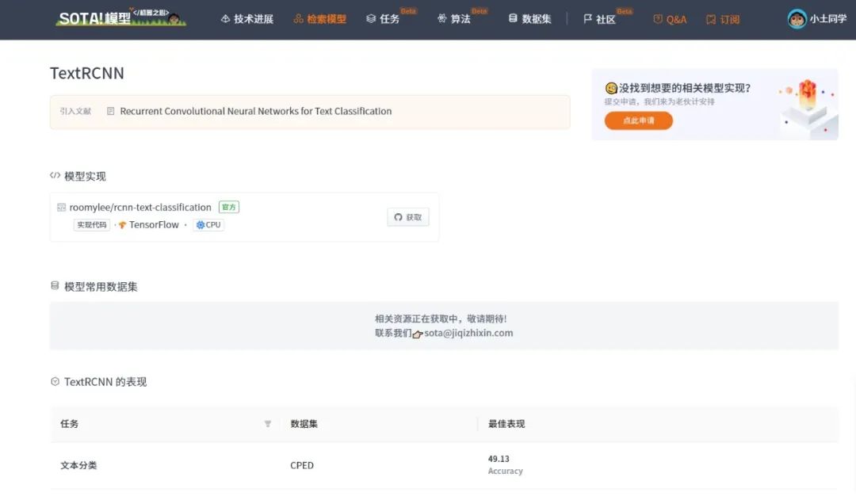Click the code icon beside 模型实现 heading
856x504 pixels.
[53, 176]
